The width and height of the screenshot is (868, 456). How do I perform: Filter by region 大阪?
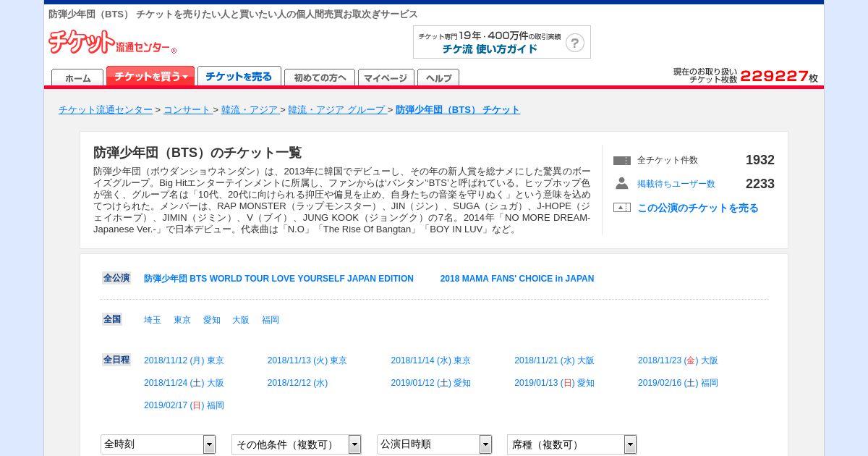(x=241, y=320)
